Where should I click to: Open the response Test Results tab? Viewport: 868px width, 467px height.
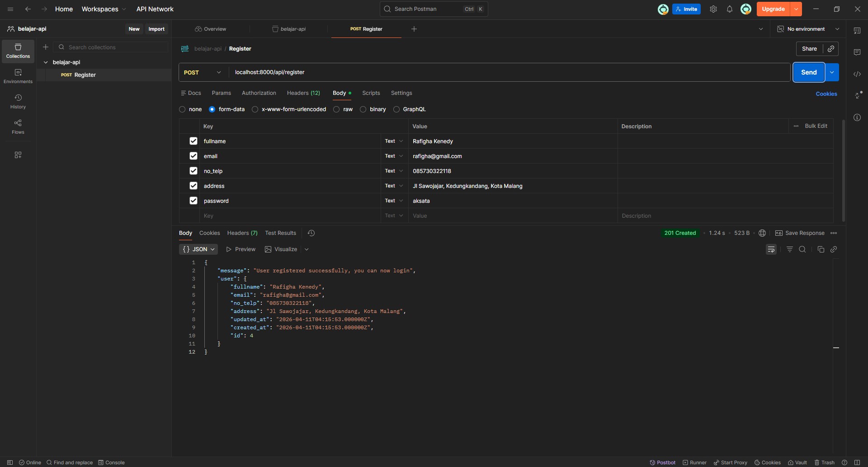point(280,233)
